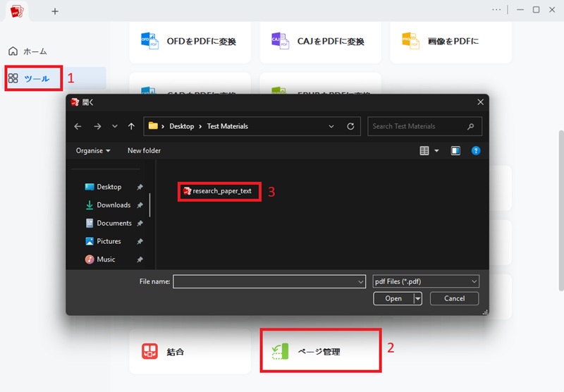Go to ホーム in sidebar
This screenshot has width=564, height=392.
coord(28,51)
